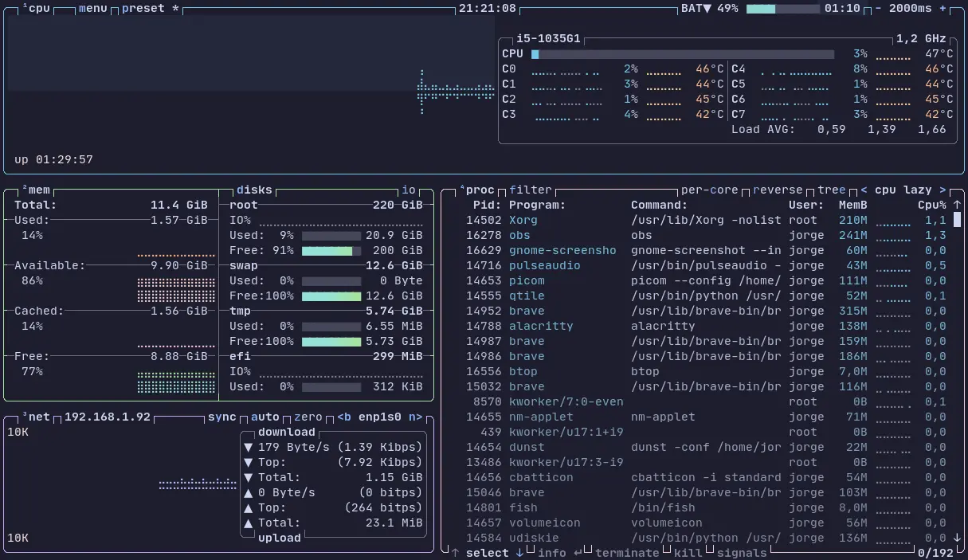Image resolution: width=968 pixels, height=560 pixels.
Task: Click the minus icon to decrease update interval
Action: coord(879,8)
